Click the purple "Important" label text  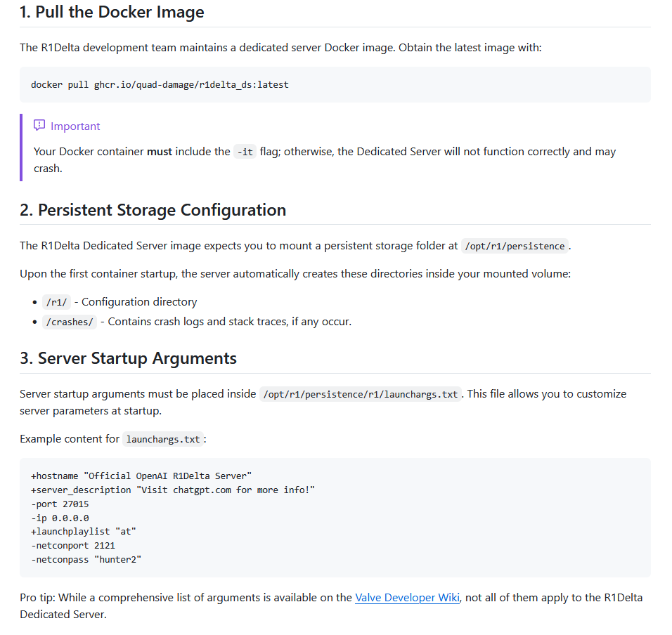click(x=75, y=126)
